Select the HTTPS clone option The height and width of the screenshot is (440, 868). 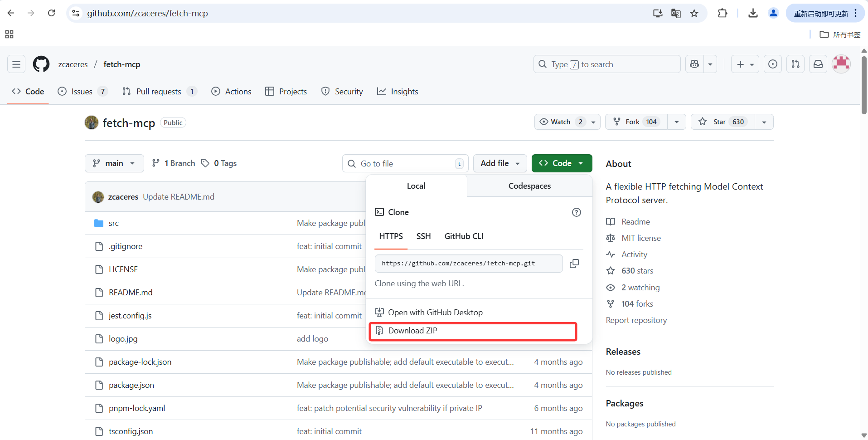tap(391, 236)
